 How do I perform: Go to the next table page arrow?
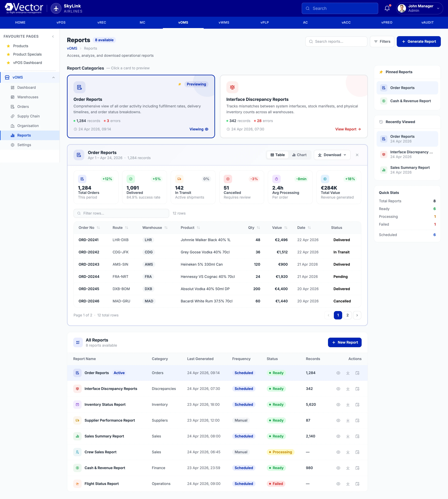click(357, 315)
